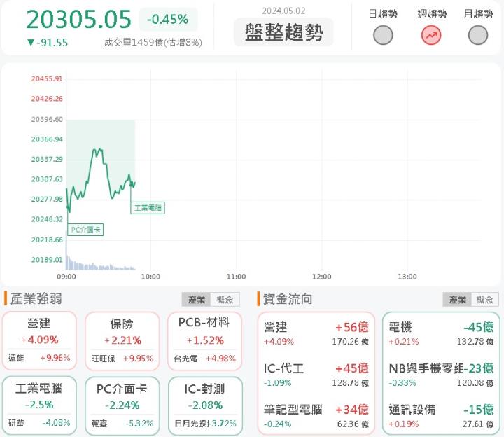This screenshot has height=437, width=504.
Task: Switch to 概念 tab in 產業強弱 panel
Action: [x=225, y=300]
